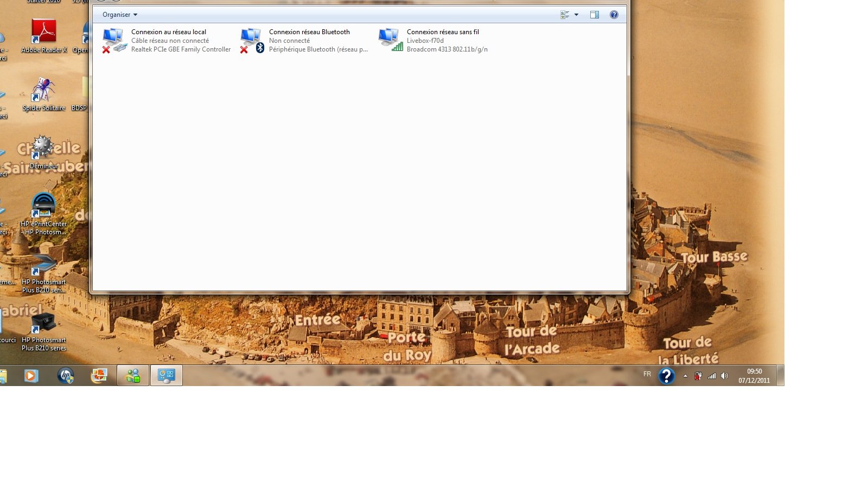Viewport: 868px width, 488px height.
Task: Click 'Périphérique Bluetooth (réseau p...' text
Action: (x=318, y=49)
